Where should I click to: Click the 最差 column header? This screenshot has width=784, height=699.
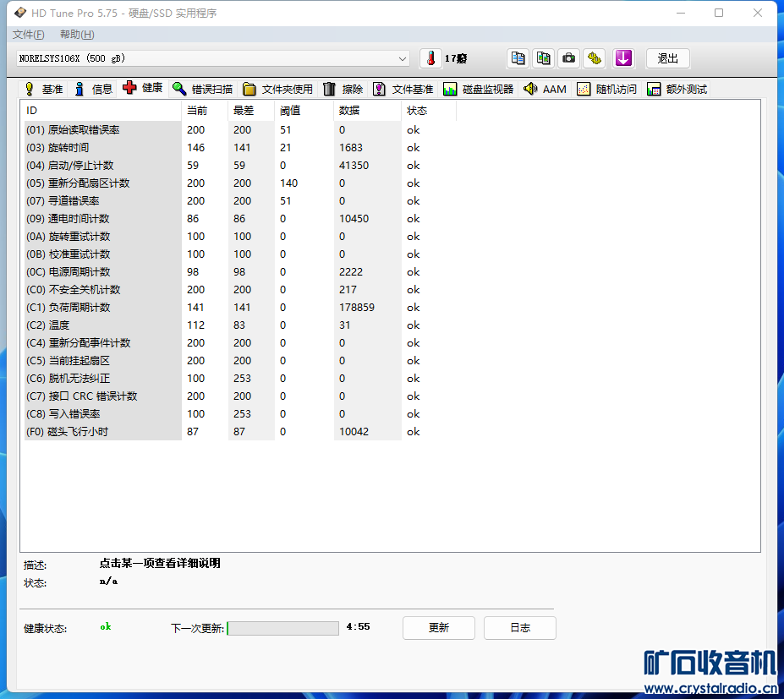click(x=251, y=111)
